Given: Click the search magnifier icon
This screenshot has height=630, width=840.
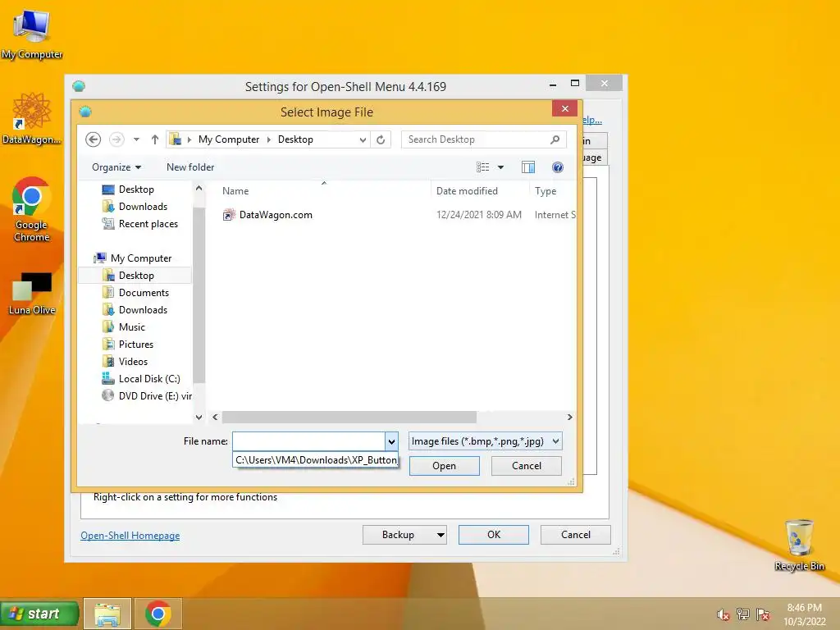Looking at the screenshot, I should click(x=555, y=139).
